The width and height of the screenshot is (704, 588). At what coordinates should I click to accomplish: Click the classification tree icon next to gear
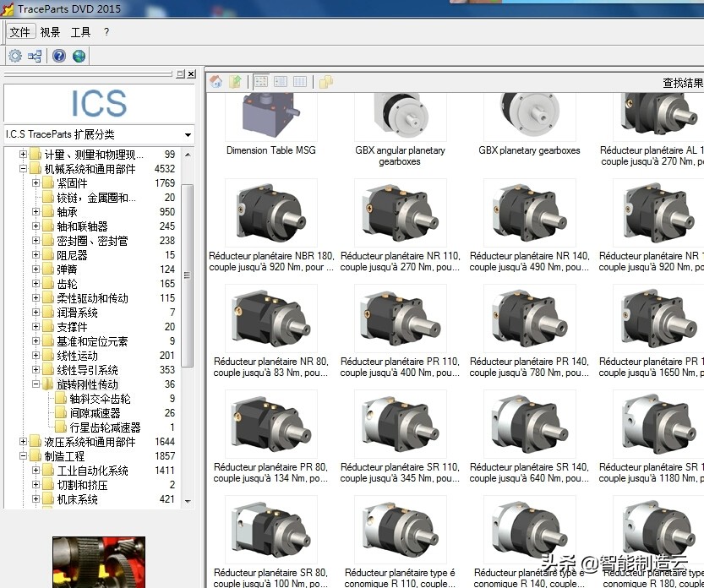click(x=33, y=54)
